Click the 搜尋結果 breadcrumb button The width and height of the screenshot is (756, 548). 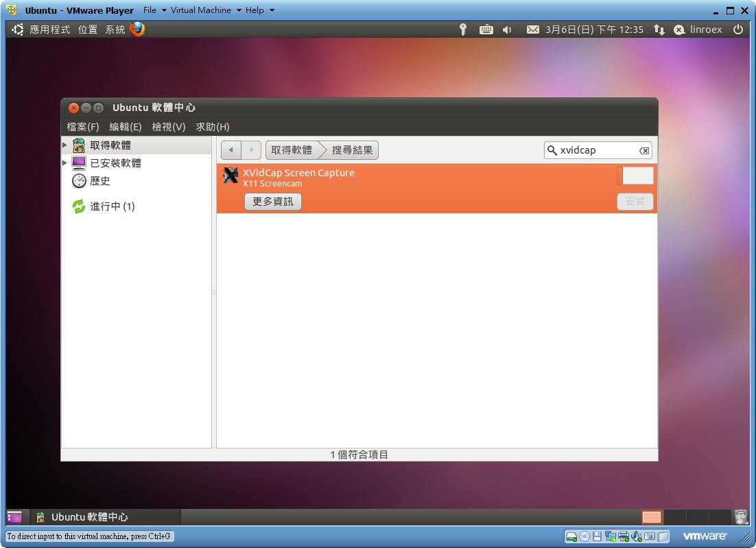point(352,150)
